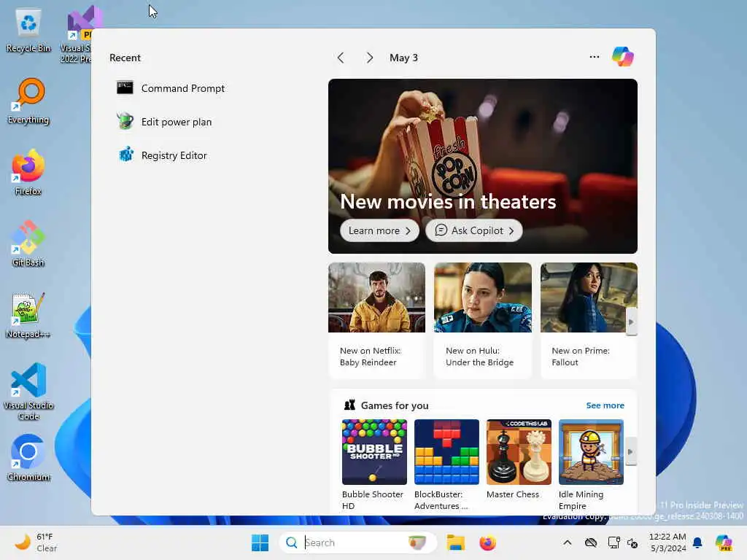Click the 'New on Netflix: Baby Reindeer' caption

click(x=370, y=356)
